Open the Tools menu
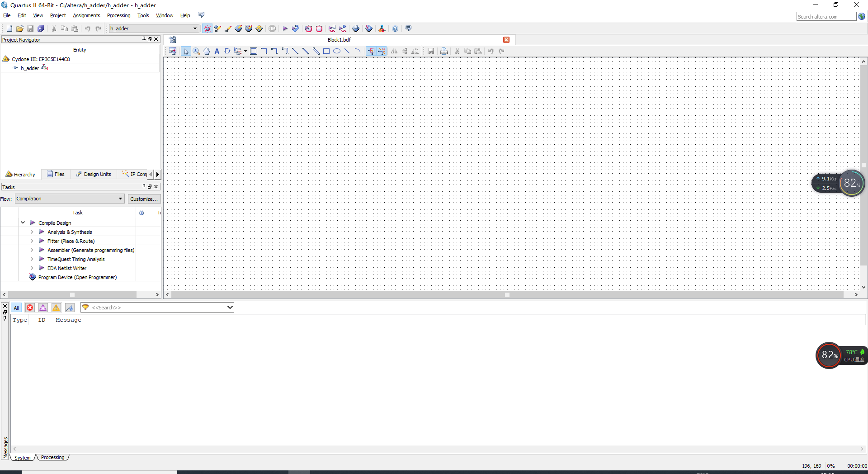868x474 pixels. click(143, 15)
